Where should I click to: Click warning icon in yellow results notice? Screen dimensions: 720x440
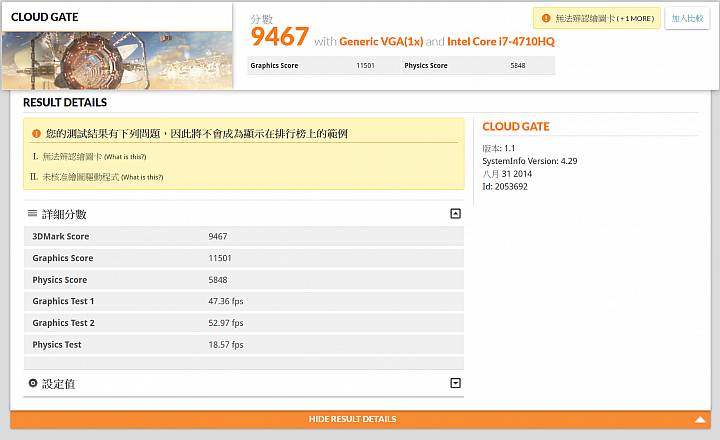[x=36, y=134]
